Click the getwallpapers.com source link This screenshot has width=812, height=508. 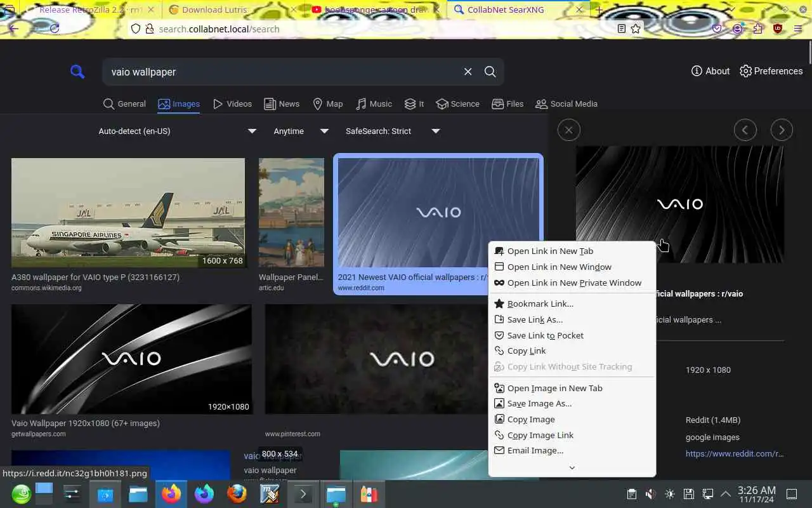click(39, 434)
